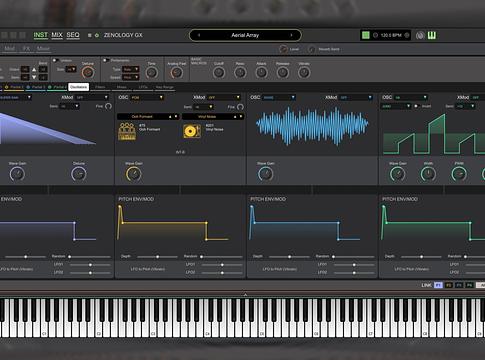
Task: Click octave down arrow in key settings
Action: 34,77
